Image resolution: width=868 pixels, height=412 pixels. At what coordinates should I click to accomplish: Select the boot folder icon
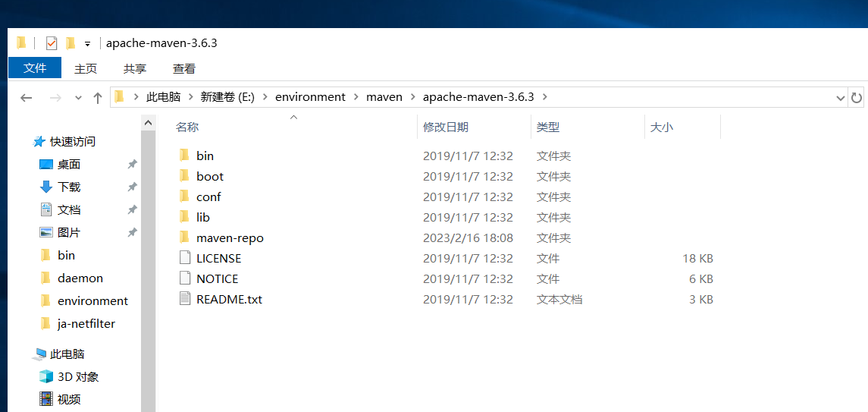(185, 176)
